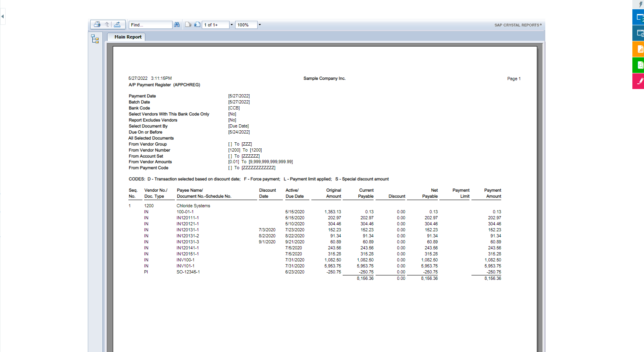Screen dimensions: 644x352
Task: Open the green document search tile
Action: [x=638, y=65]
